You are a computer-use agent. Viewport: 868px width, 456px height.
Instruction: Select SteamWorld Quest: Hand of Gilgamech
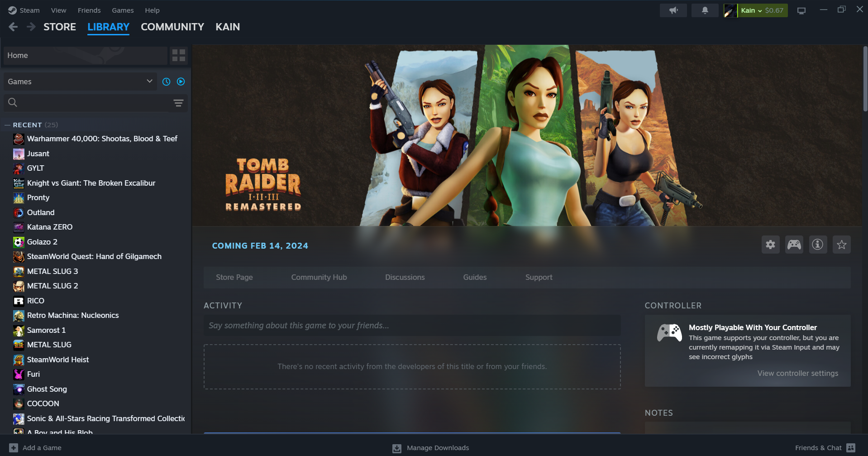94,257
